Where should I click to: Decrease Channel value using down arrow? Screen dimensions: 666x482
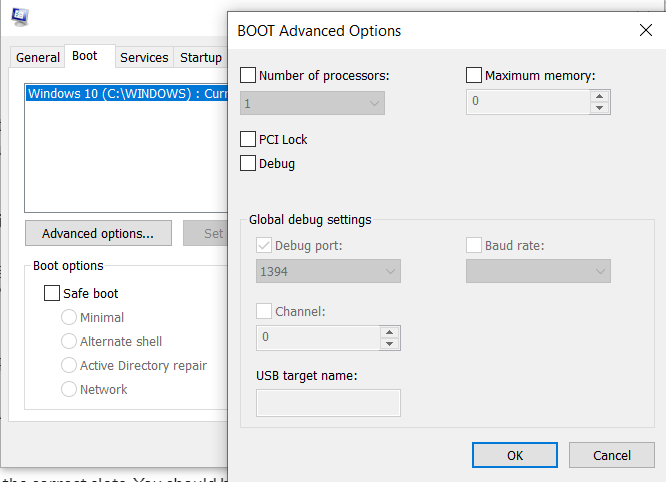pyautogui.click(x=389, y=343)
